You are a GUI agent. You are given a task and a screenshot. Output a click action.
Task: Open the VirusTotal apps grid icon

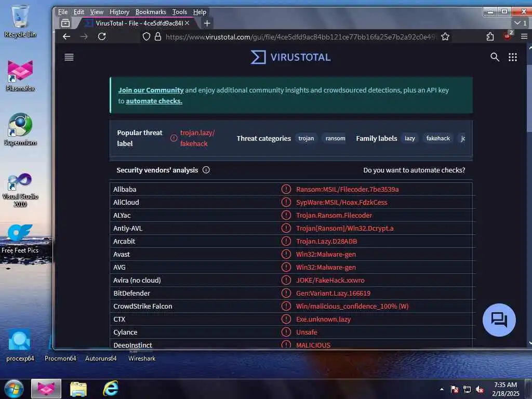click(513, 57)
